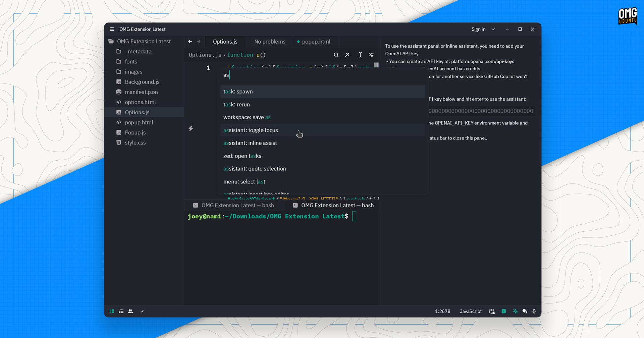
Task: Collapse the OMG Extension Latest root folder
Action: tap(144, 41)
